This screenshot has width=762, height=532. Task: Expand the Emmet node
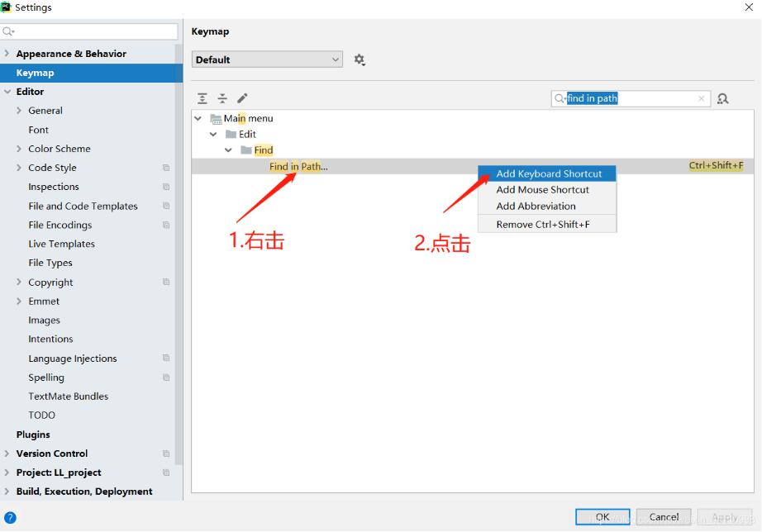[19, 302]
